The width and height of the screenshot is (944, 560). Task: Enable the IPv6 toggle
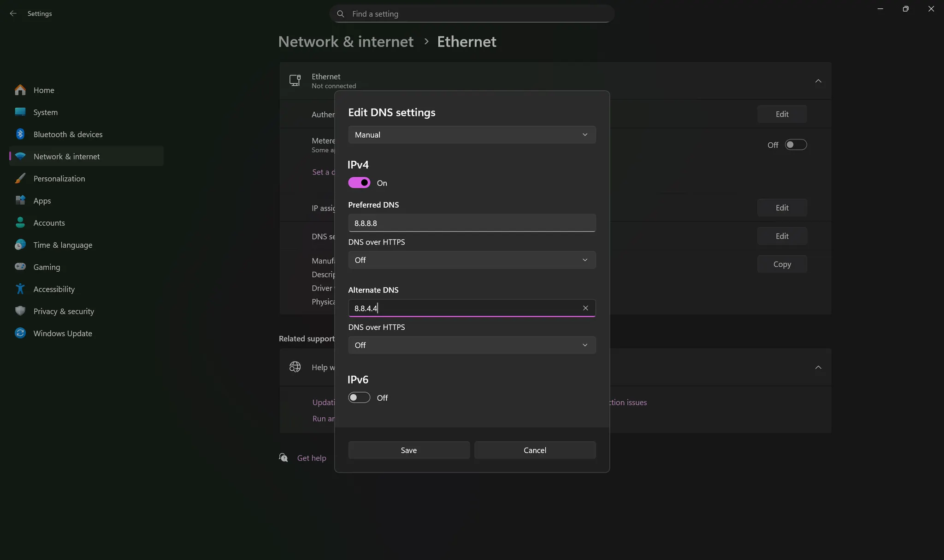tap(359, 397)
